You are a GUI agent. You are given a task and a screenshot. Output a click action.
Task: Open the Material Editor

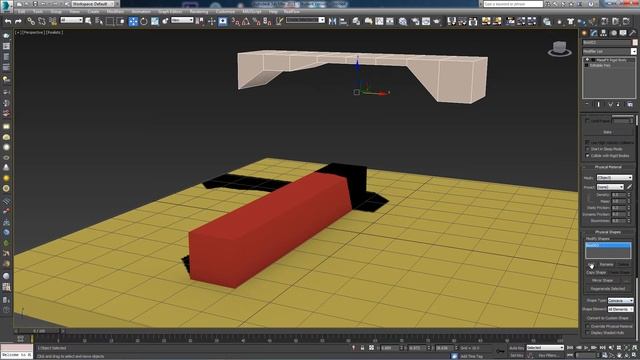tap(403, 21)
